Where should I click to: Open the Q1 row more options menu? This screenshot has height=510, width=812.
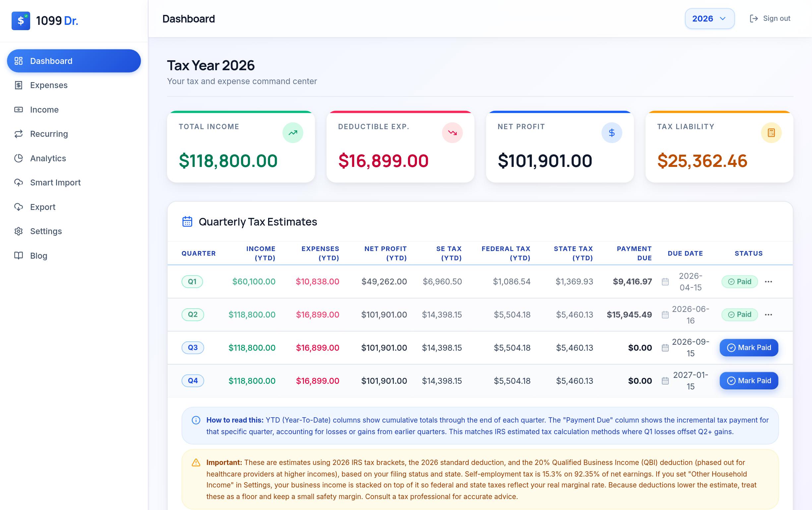(x=769, y=281)
